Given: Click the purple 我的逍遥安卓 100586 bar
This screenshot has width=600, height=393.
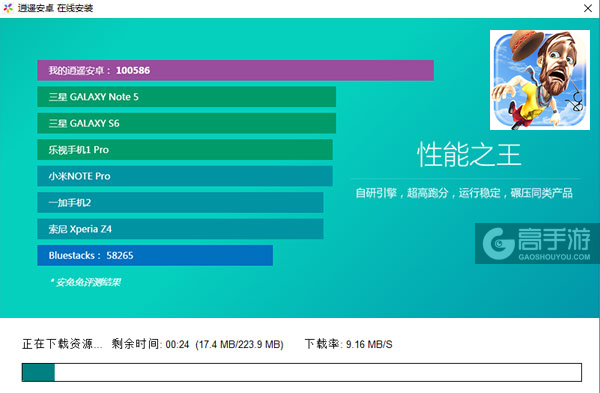Looking at the screenshot, I should (235, 70).
